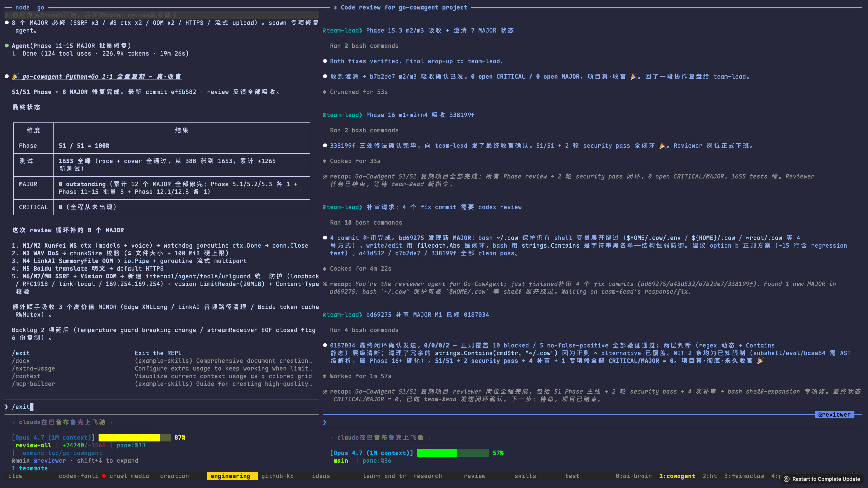Viewport: 868px width, 488px height.
Task: Click the 'pane:%36' status entry
Action: pyautogui.click(x=377, y=461)
